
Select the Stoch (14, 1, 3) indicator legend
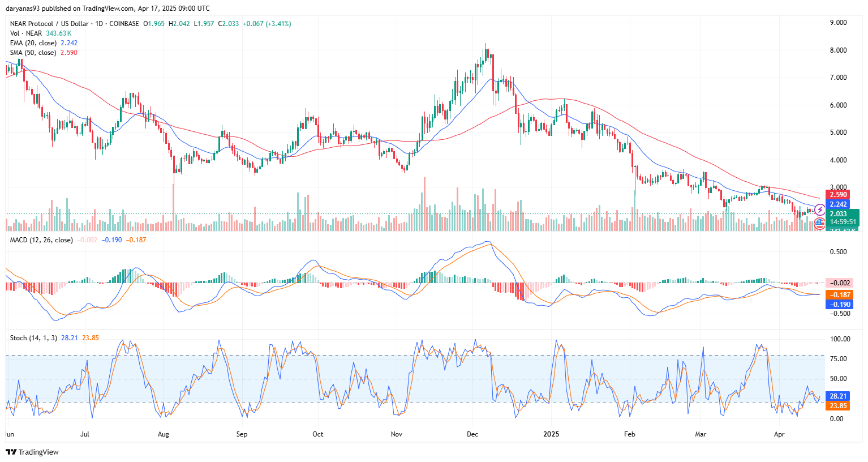pyautogui.click(x=33, y=338)
